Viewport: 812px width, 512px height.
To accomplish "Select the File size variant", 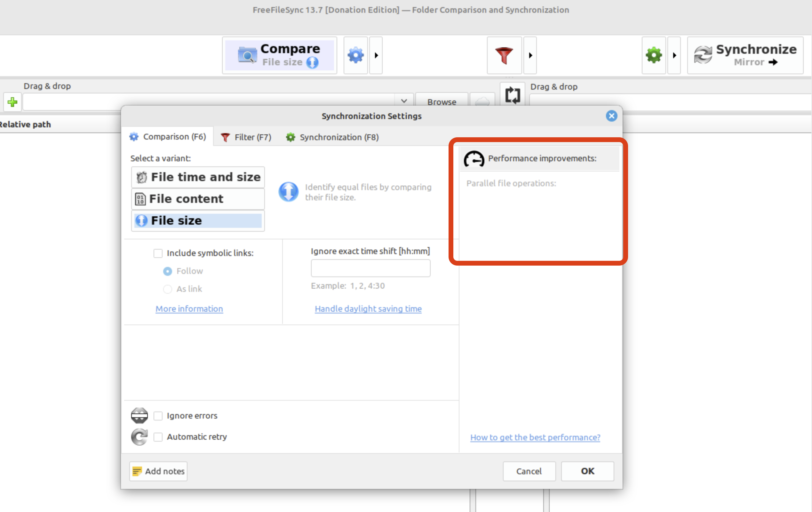I will tap(198, 220).
